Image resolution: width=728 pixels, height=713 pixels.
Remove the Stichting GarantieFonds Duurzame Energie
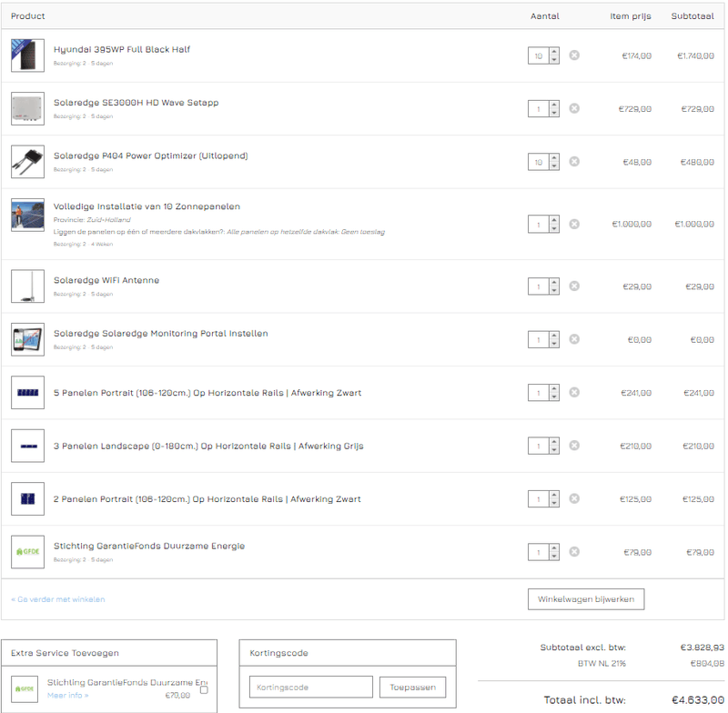[574, 552]
